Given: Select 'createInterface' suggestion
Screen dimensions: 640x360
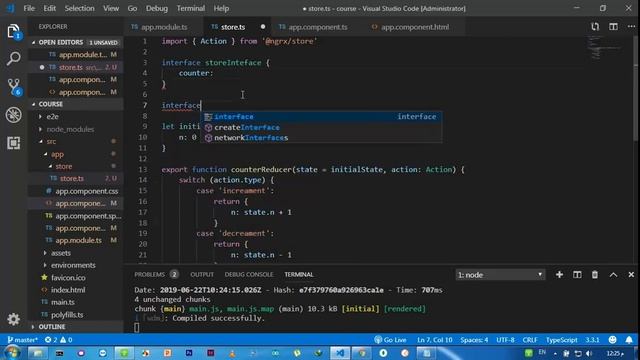Looking at the screenshot, I should 321,127.
